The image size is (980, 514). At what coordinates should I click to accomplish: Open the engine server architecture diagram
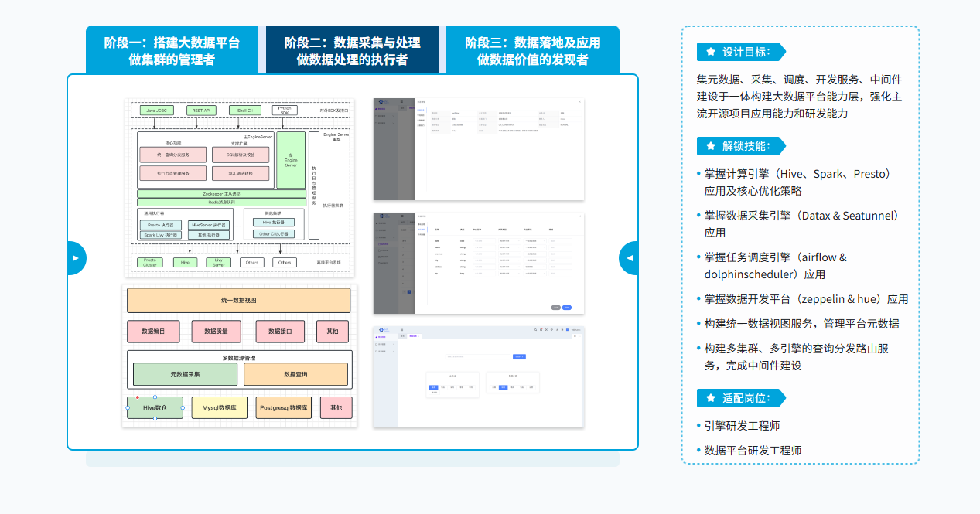[240, 187]
